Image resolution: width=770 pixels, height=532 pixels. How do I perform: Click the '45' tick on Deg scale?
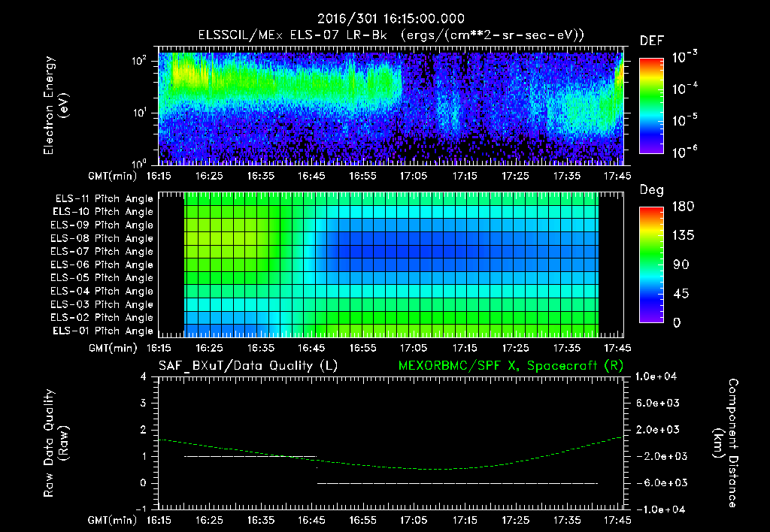point(681,294)
